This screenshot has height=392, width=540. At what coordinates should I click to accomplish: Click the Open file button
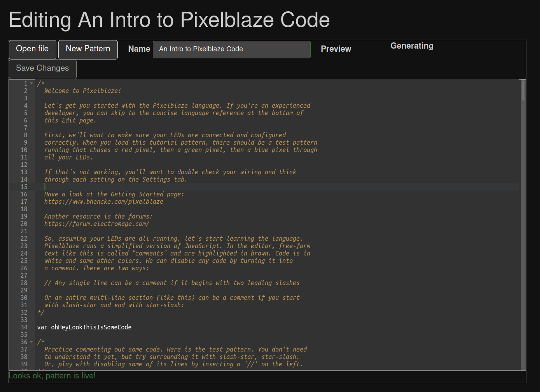click(x=32, y=49)
